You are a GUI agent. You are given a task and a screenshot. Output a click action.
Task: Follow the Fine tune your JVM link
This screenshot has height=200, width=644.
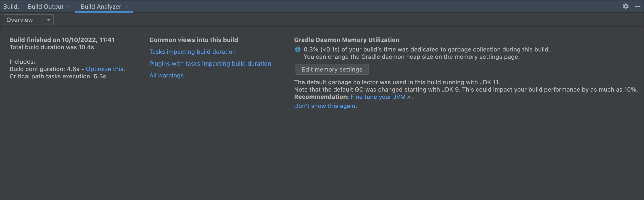378,97
